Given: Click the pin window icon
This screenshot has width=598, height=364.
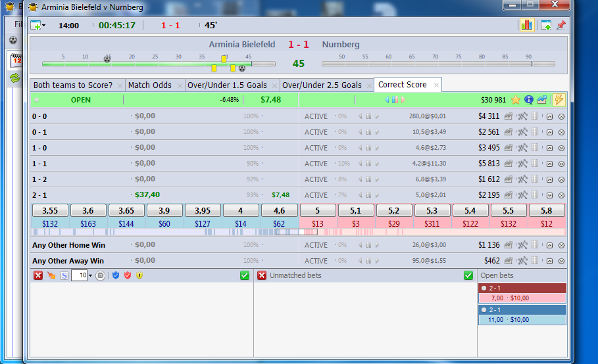Looking at the screenshot, I should [561, 26].
